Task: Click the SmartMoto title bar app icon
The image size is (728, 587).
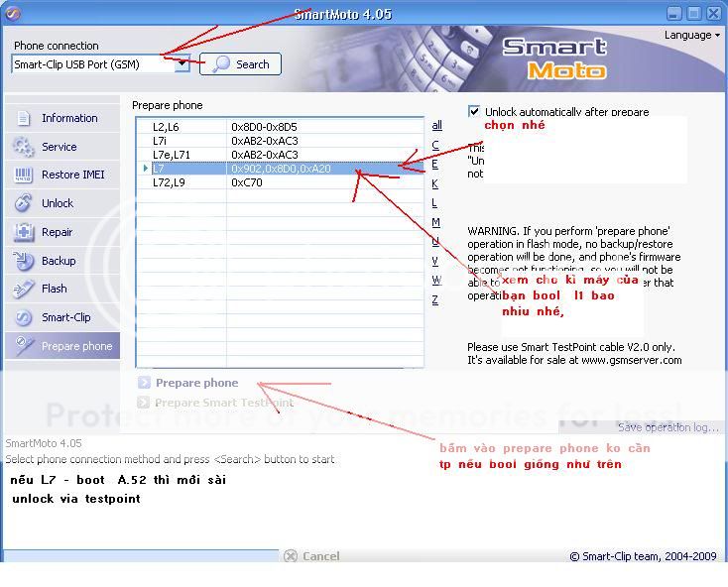Action: click(12, 13)
